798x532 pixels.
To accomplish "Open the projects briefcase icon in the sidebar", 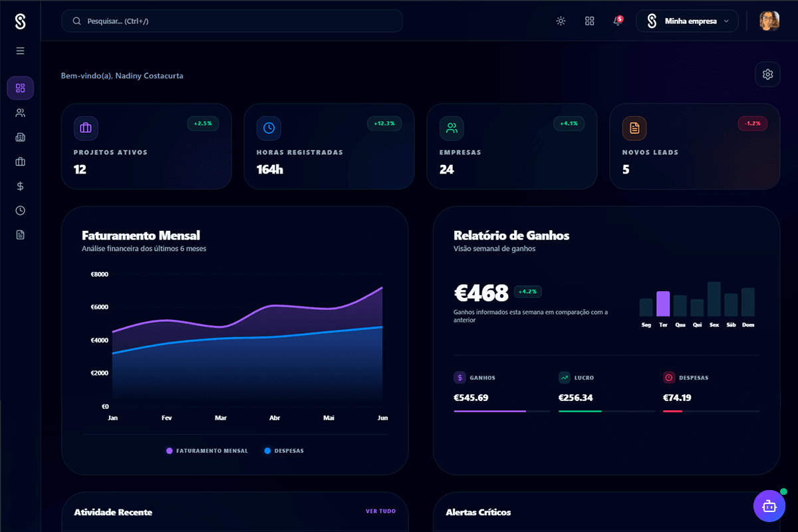I will (20, 162).
